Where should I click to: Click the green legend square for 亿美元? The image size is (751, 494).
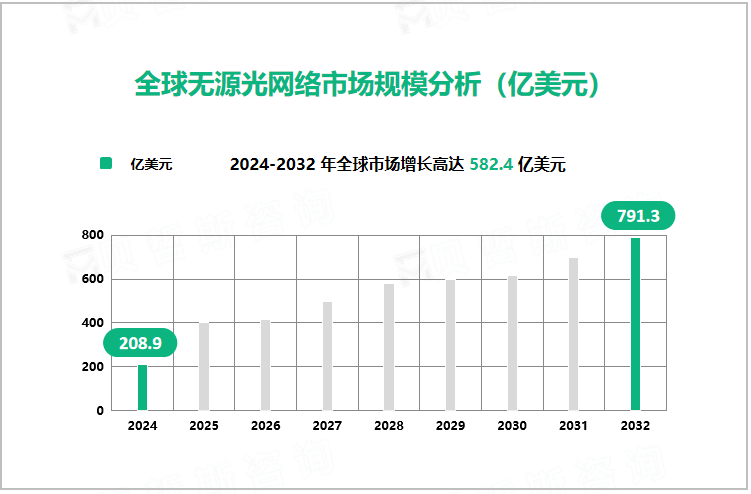[x=106, y=163]
